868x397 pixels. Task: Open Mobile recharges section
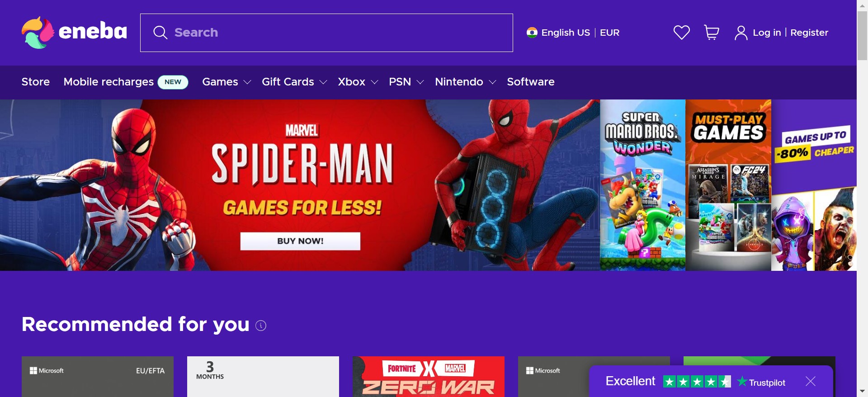point(108,82)
